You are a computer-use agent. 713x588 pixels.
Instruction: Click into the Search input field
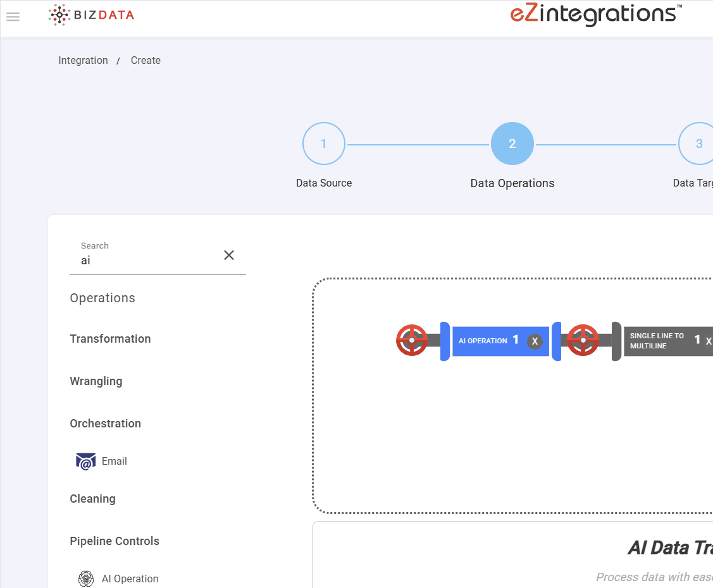pos(146,260)
